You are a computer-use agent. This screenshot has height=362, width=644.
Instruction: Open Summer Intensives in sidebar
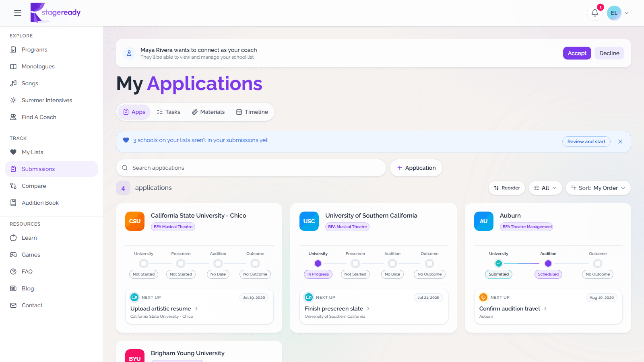coord(52,100)
